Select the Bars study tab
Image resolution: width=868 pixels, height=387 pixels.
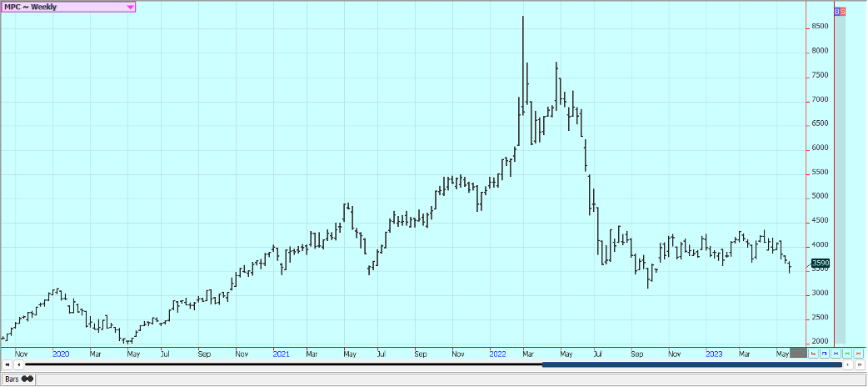(x=18, y=379)
